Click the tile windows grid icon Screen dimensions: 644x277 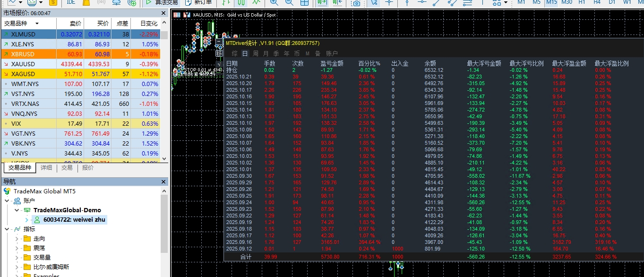(x=304, y=3)
